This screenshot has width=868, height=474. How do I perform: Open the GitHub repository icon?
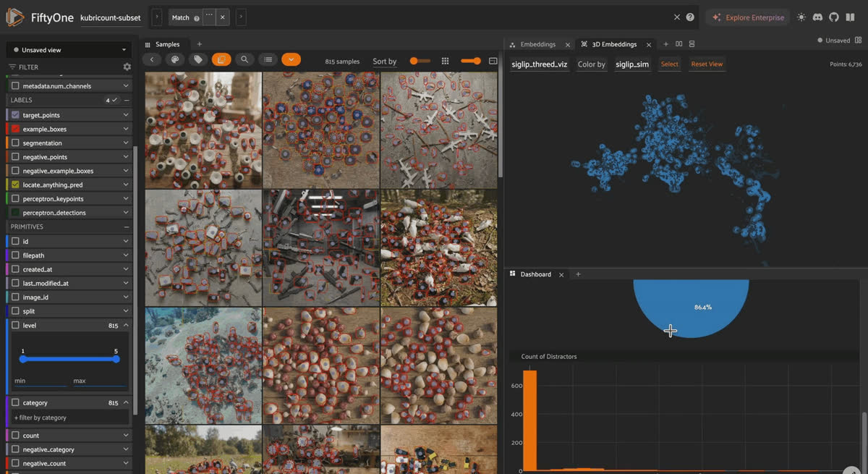click(x=833, y=17)
